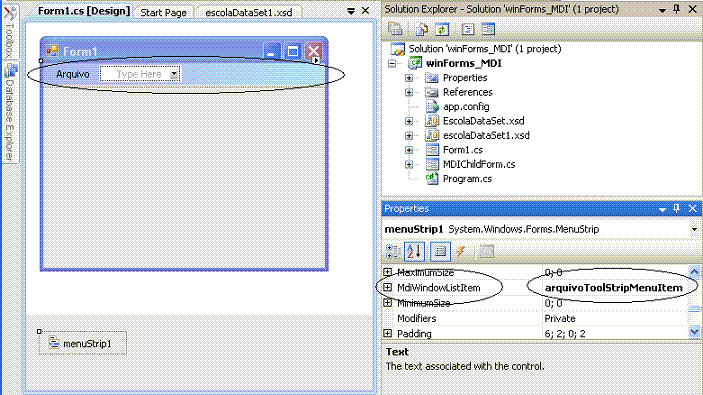Expand the MDIChildForm.cs node
Image resolution: width=703 pixels, height=395 pixels.
point(409,165)
